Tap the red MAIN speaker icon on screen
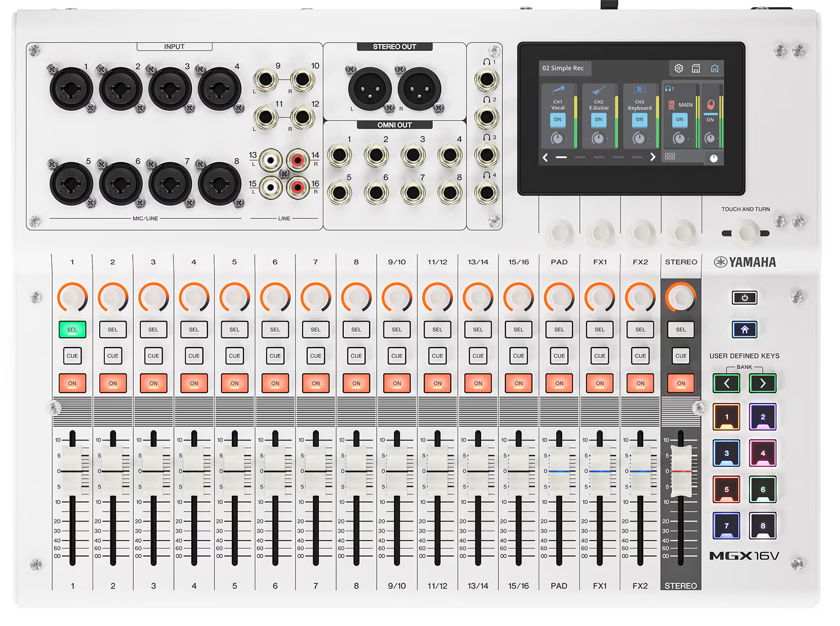The image size is (840, 626). tap(671, 105)
